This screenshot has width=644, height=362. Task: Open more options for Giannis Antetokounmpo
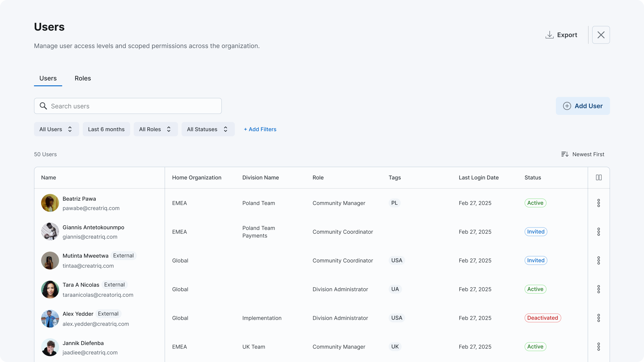[599, 232]
